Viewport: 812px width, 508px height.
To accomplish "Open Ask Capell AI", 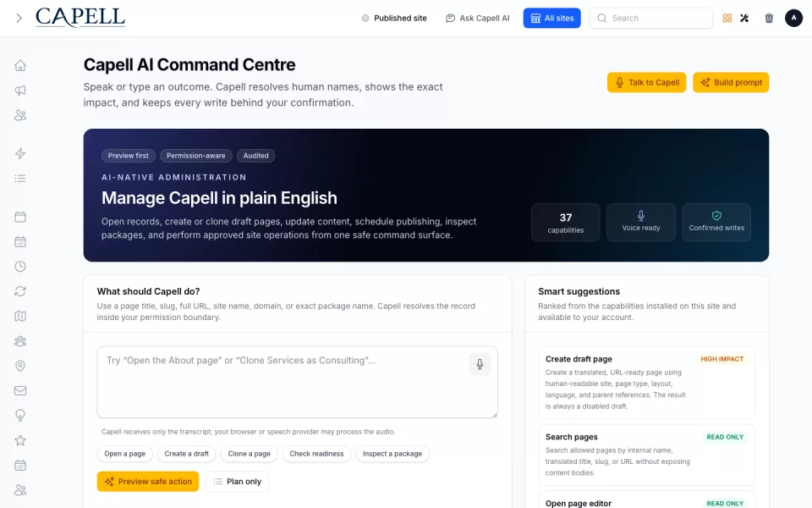I will pos(477,18).
